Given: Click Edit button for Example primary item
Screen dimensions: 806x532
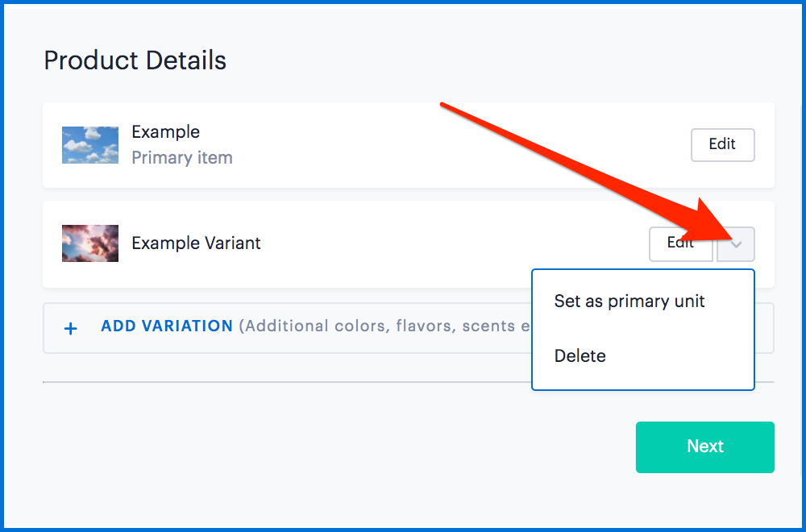Looking at the screenshot, I should coord(722,144).
